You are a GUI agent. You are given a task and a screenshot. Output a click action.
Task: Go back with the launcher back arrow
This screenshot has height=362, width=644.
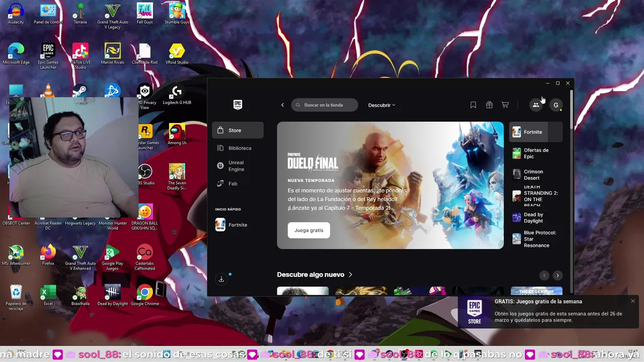tap(282, 105)
